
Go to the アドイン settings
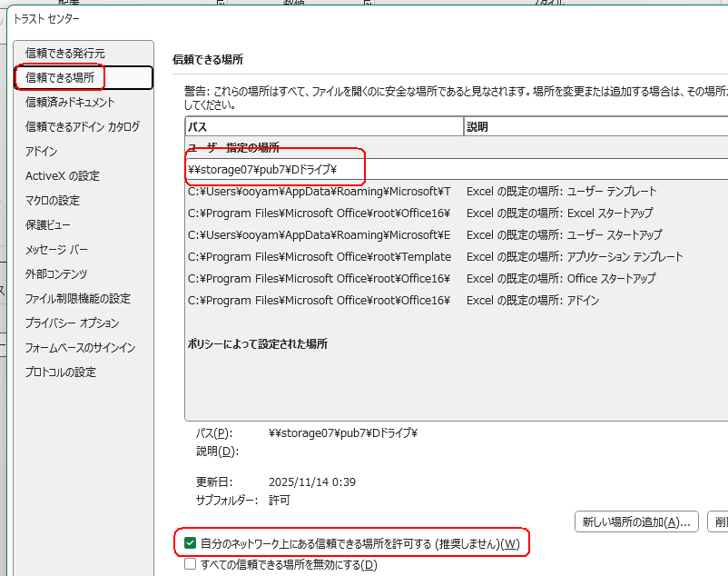point(42,152)
